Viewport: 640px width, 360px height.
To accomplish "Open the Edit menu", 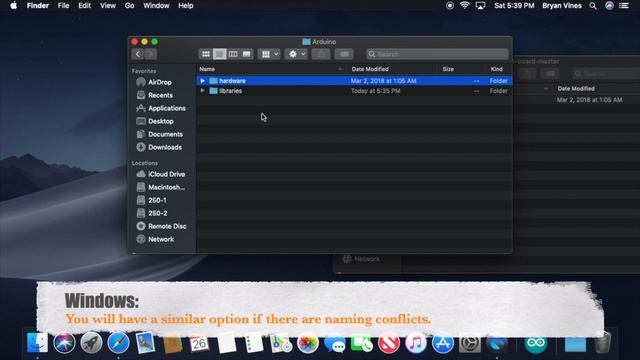I will tap(84, 6).
